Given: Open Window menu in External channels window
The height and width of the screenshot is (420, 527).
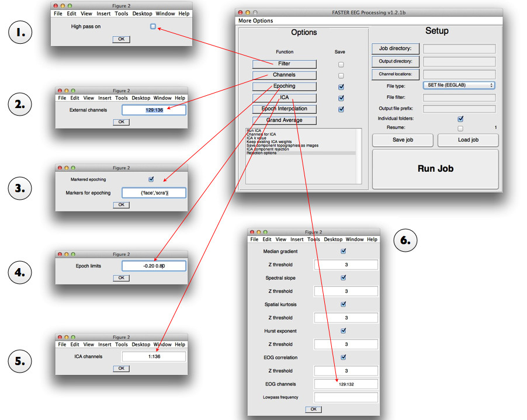Looking at the screenshot, I should pyautogui.click(x=162, y=98).
